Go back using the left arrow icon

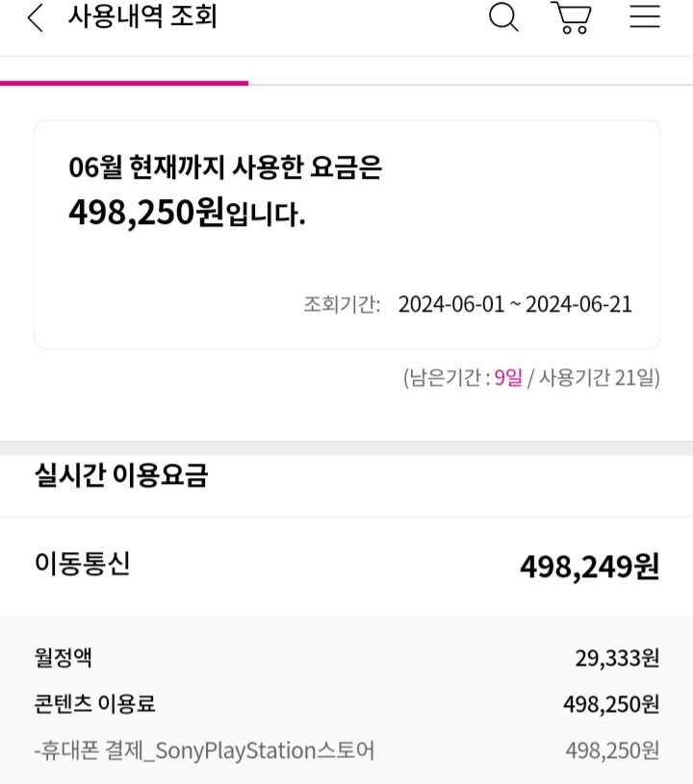(36, 18)
